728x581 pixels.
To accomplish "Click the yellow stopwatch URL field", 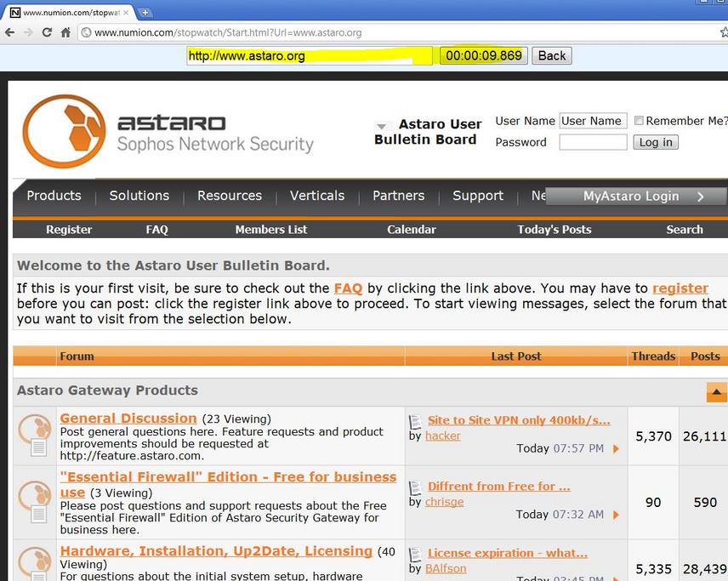I will click(310, 56).
